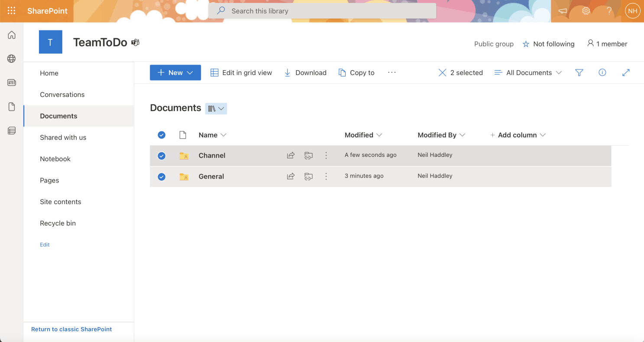Viewport: 644px width, 342px height.
Task: Go to Site contents in left navigation
Action: (x=61, y=202)
